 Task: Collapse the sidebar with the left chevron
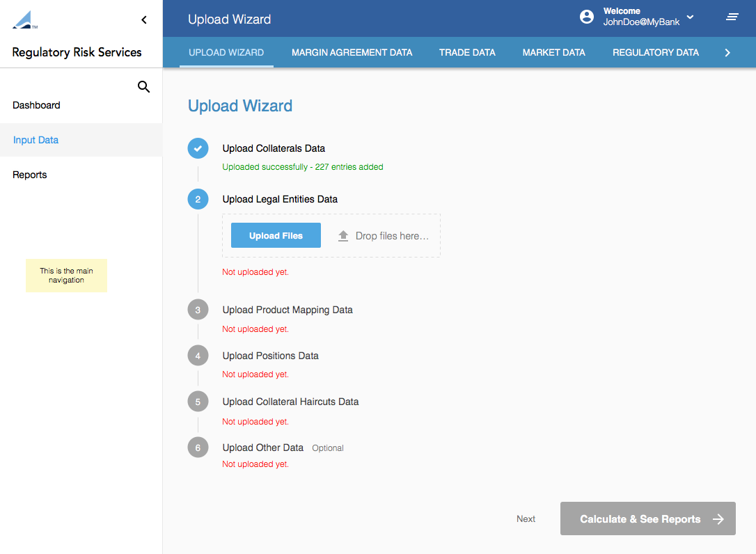click(x=144, y=20)
